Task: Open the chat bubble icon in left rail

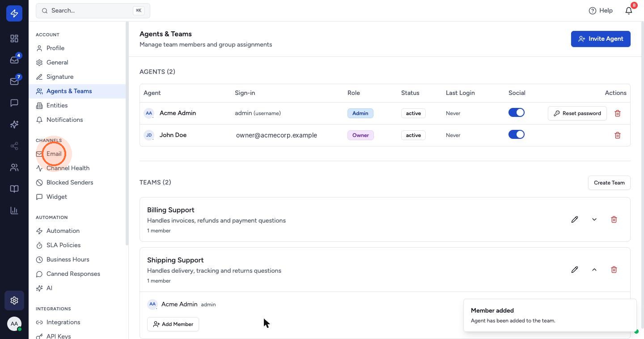Action: coord(14,103)
